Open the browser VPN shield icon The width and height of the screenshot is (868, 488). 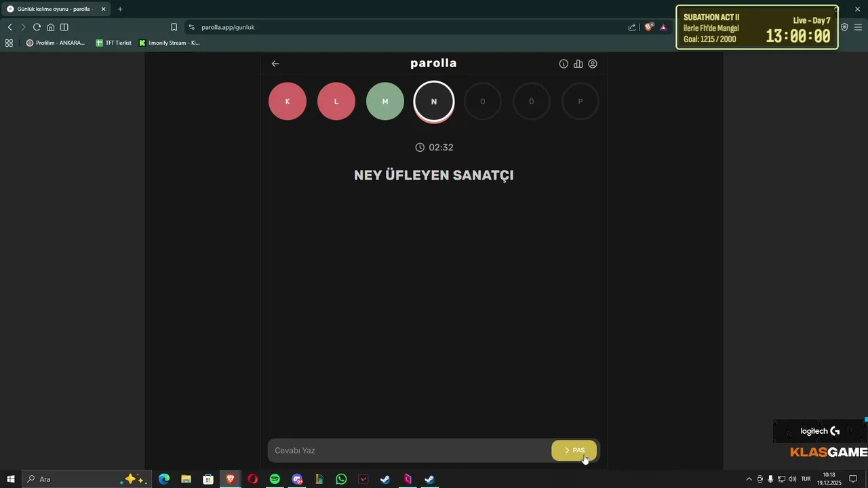click(844, 27)
